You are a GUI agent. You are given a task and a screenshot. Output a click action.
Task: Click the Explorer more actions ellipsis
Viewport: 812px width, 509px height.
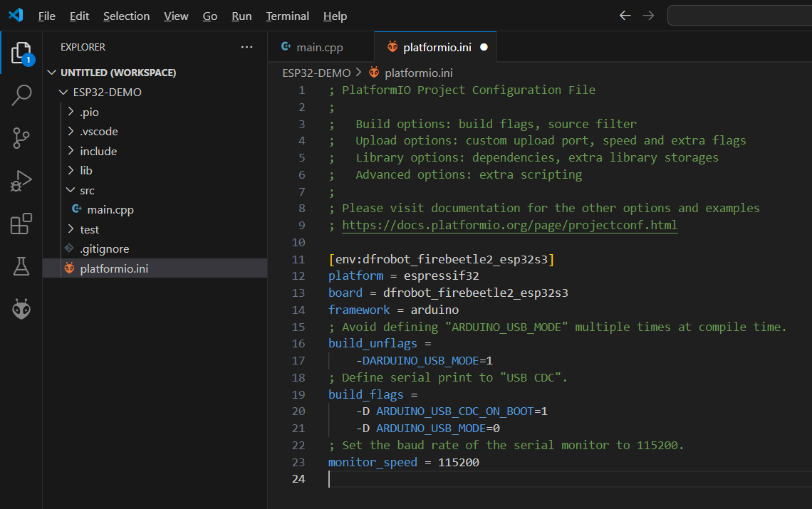click(246, 47)
